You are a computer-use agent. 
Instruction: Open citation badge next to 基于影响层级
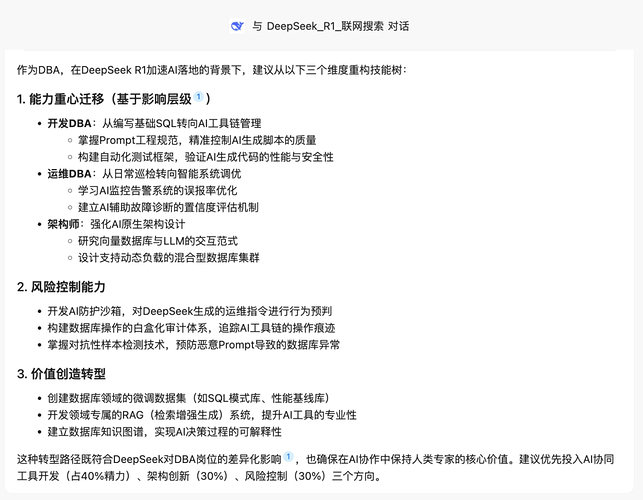[x=198, y=97]
